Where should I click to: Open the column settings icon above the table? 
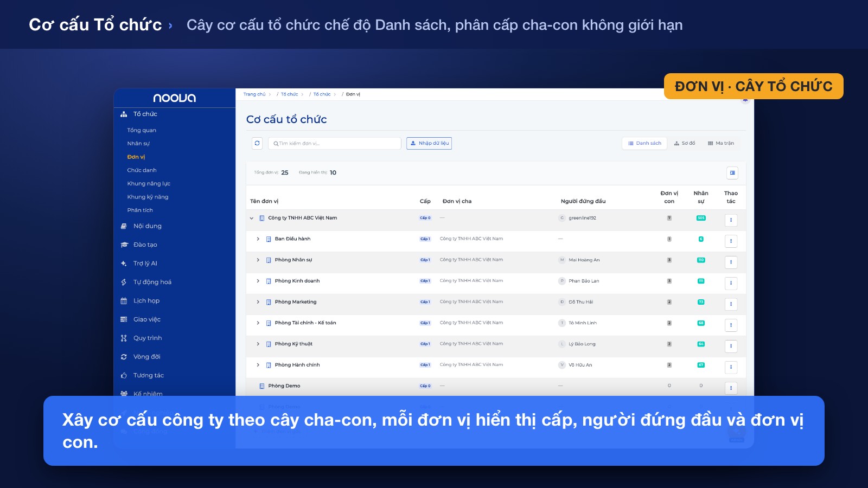pos(732,173)
